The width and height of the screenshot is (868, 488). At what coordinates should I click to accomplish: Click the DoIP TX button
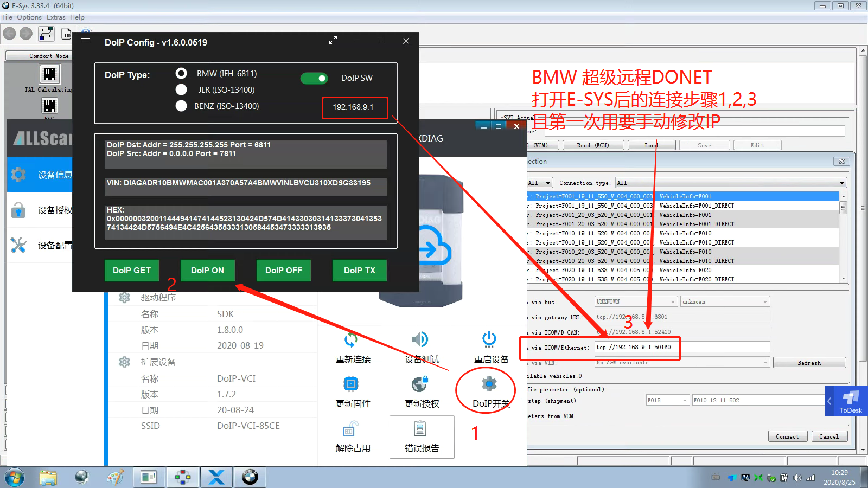(x=360, y=270)
